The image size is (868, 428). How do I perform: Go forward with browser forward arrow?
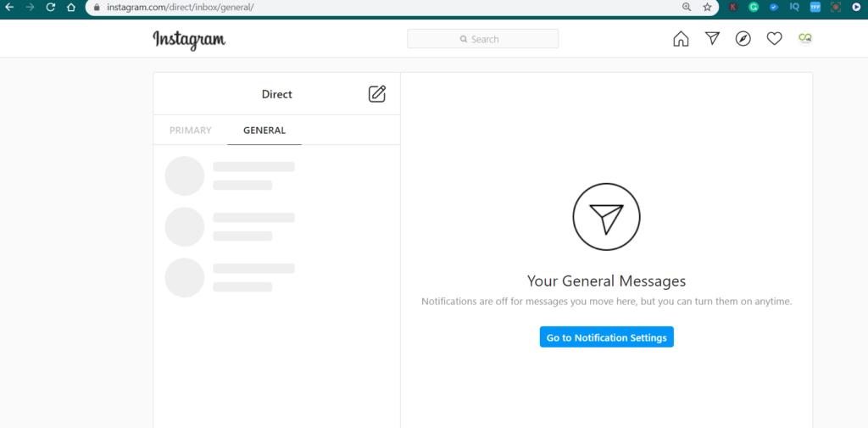click(30, 7)
